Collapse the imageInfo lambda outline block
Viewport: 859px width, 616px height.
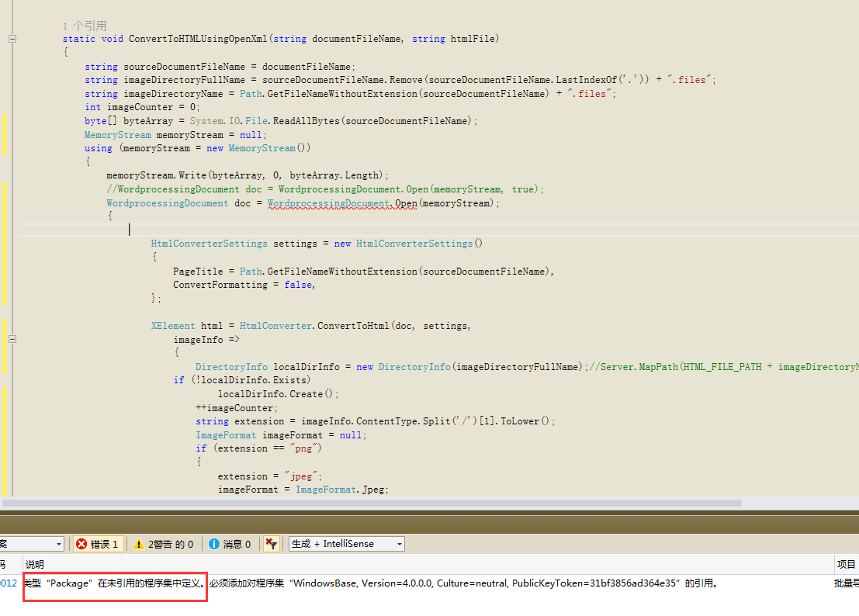[x=12, y=339]
